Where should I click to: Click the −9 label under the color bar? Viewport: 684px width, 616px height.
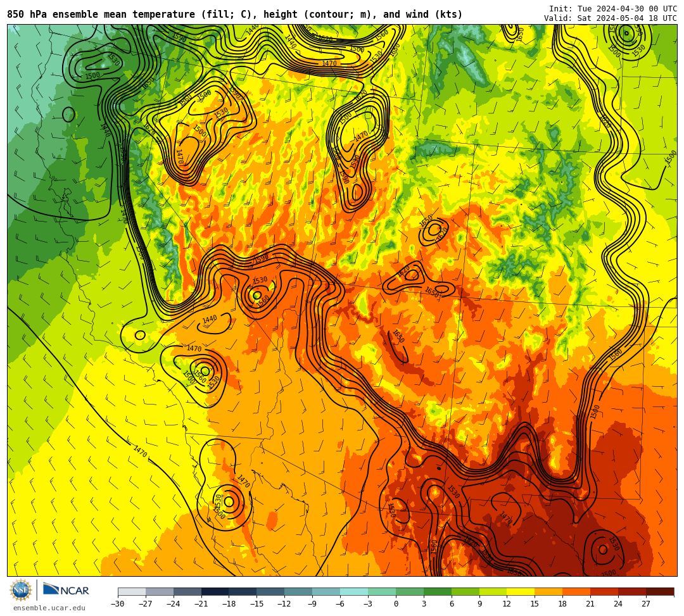click(312, 604)
